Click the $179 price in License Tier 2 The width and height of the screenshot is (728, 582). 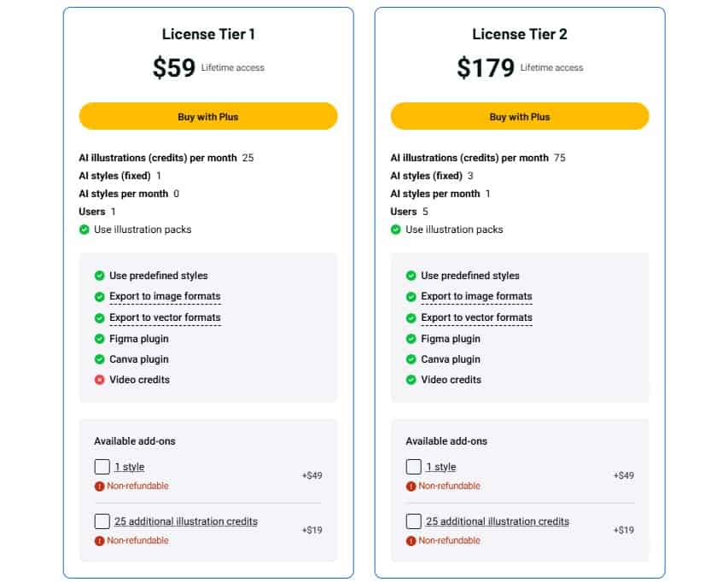point(486,68)
